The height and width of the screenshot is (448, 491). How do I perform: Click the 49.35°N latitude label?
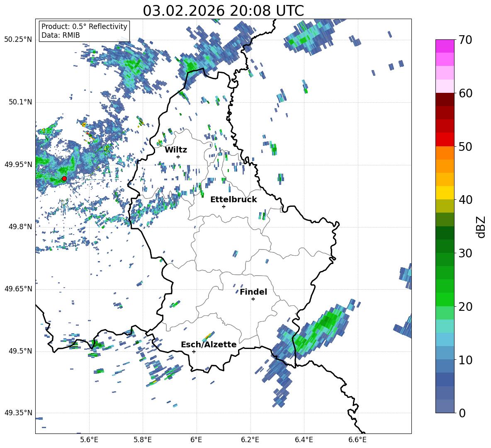(x=18, y=413)
